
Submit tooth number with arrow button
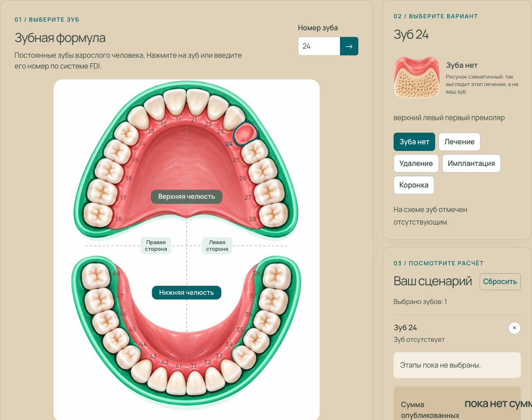click(349, 46)
